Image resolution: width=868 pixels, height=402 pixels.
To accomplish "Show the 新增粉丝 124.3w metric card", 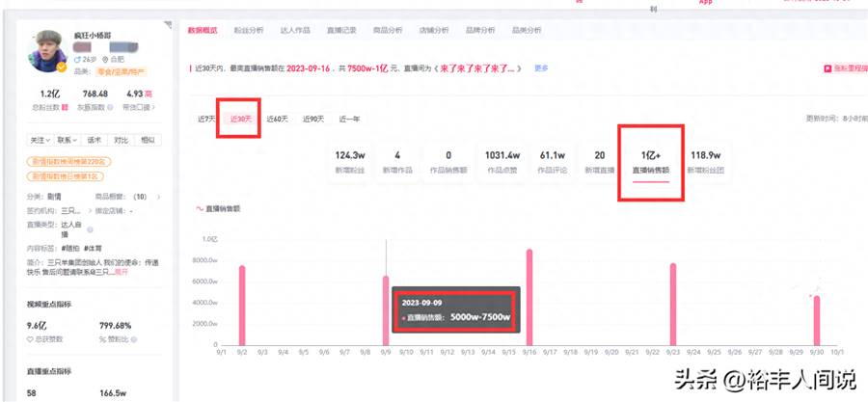I will click(350, 163).
